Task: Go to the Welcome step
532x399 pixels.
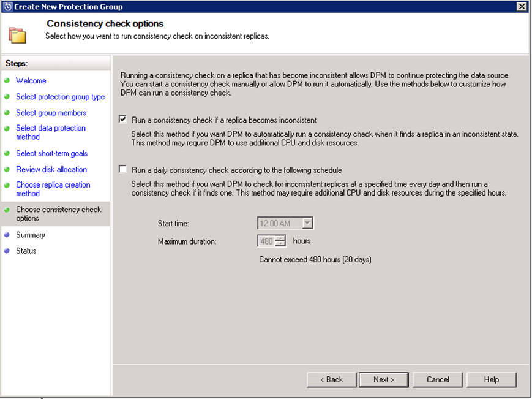Action: [31, 81]
